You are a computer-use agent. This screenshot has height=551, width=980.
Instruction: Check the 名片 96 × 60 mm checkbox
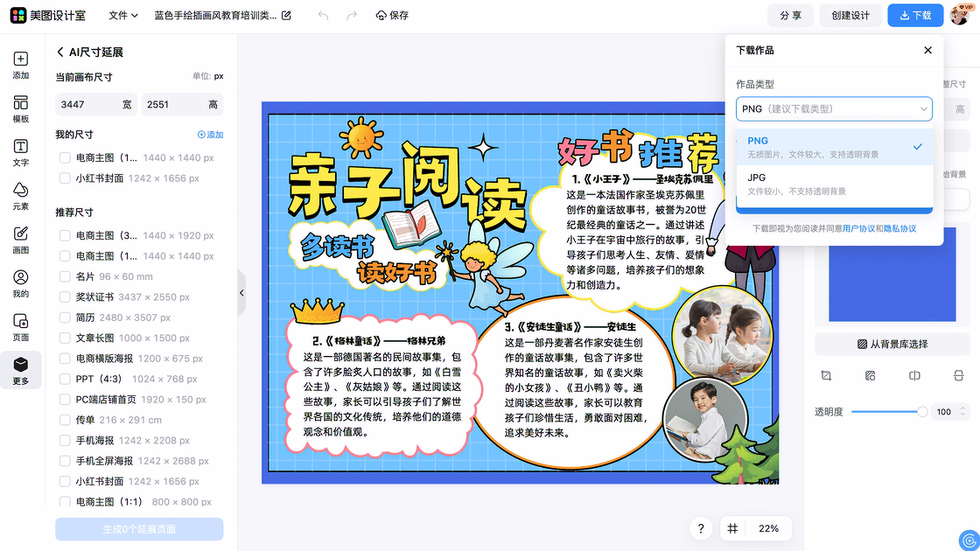[65, 276]
